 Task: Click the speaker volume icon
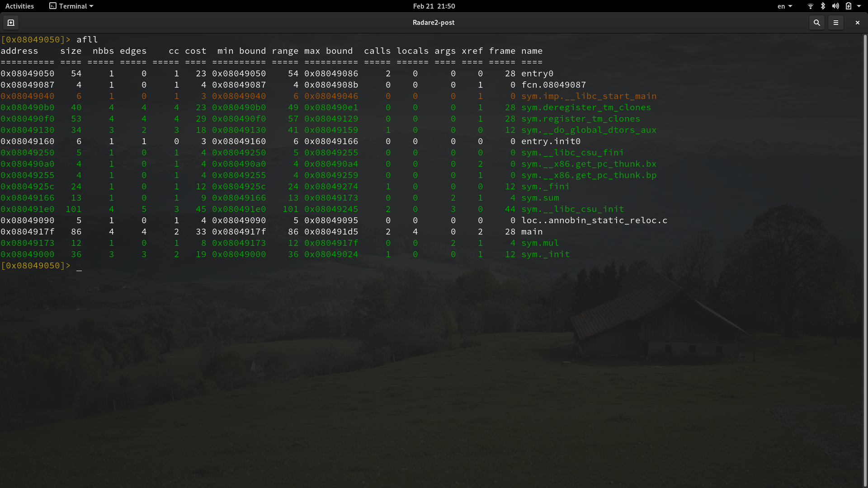tap(835, 6)
